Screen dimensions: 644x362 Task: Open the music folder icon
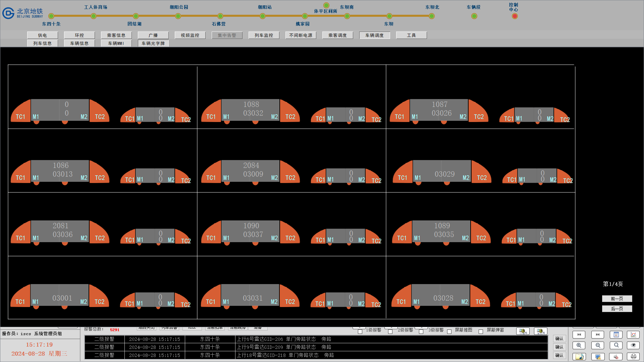pos(579,357)
